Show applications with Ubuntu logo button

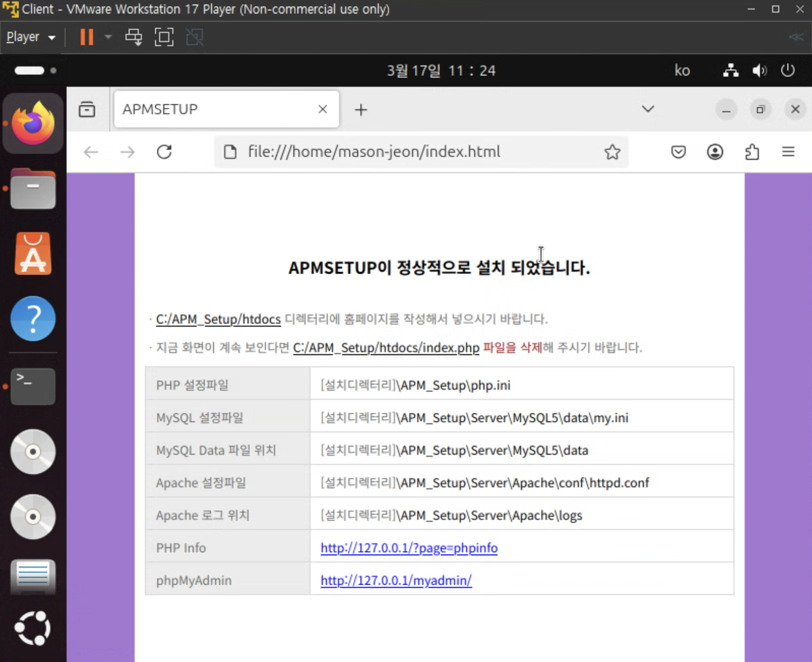coord(33,628)
